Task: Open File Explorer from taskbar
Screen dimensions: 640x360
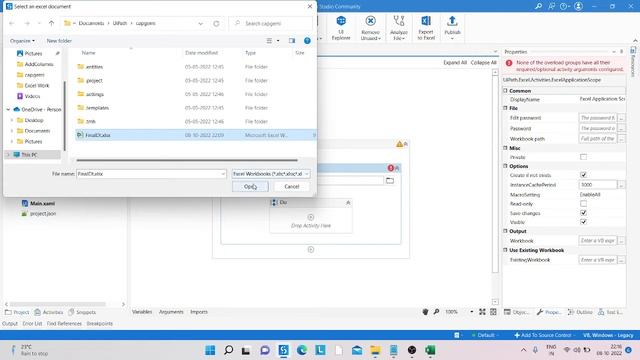Action: [x=375, y=350]
